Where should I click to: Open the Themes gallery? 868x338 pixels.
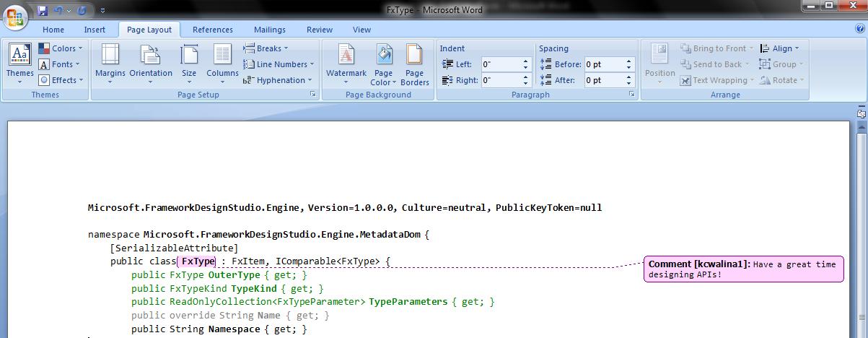[x=19, y=62]
